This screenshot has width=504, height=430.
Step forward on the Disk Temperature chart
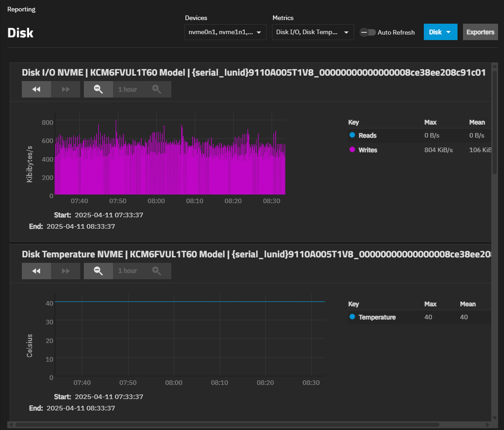(x=65, y=271)
